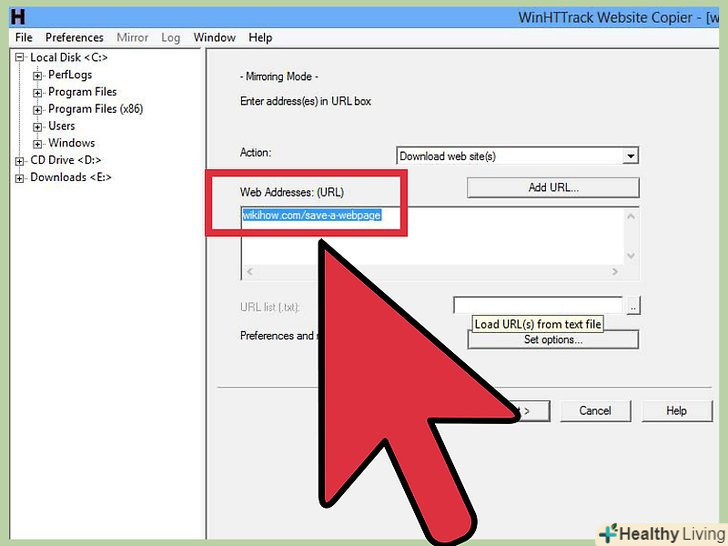728x546 pixels.
Task: Select Downloads <E:> tree item
Action: click(71, 177)
